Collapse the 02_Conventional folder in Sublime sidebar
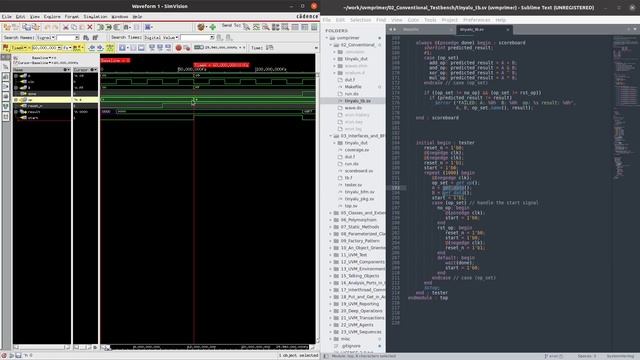This screenshot has height=360, width=640. tap(331, 45)
